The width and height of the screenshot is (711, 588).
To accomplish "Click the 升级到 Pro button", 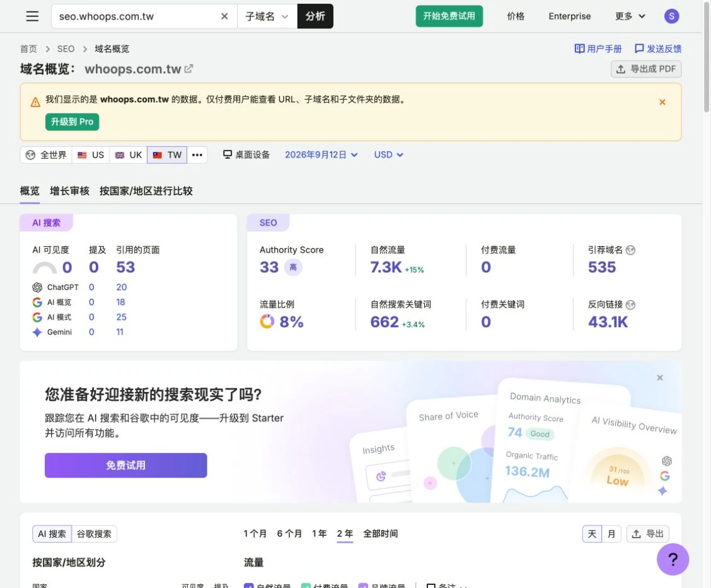I will click(x=72, y=122).
